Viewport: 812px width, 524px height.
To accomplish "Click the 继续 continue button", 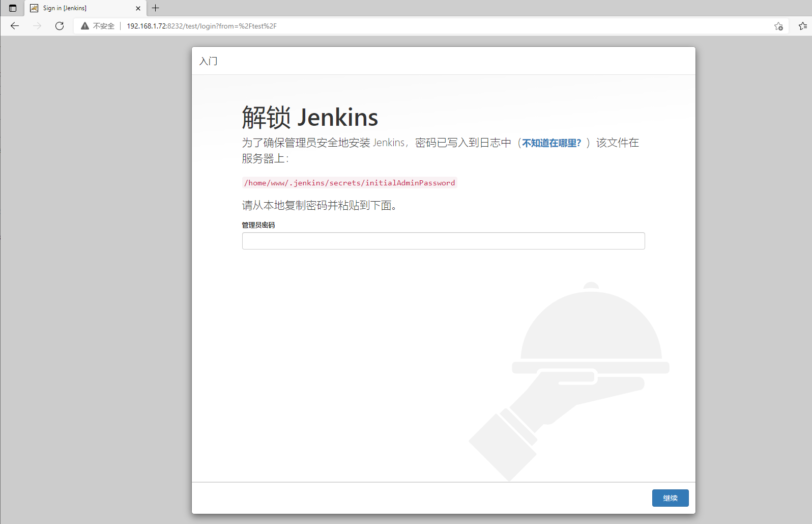I will (x=670, y=498).
